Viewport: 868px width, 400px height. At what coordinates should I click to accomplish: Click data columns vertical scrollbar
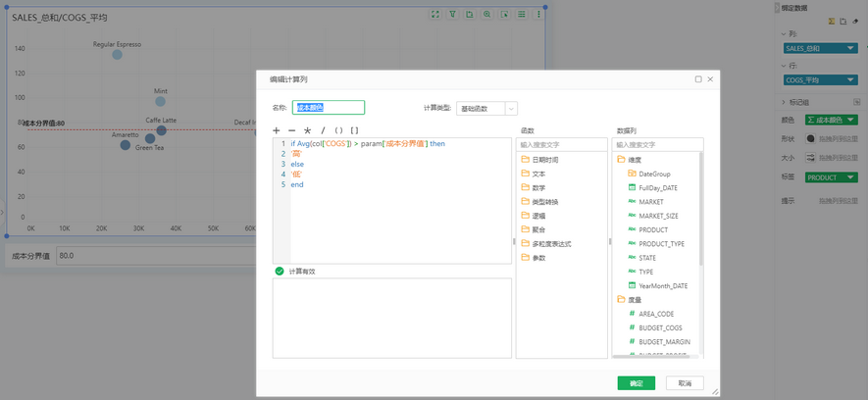click(x=701, y=210)
